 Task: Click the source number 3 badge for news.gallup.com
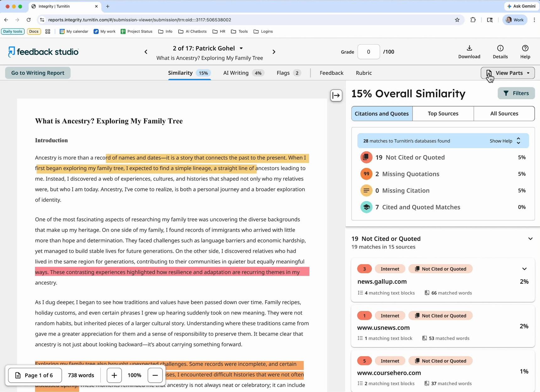364,269
